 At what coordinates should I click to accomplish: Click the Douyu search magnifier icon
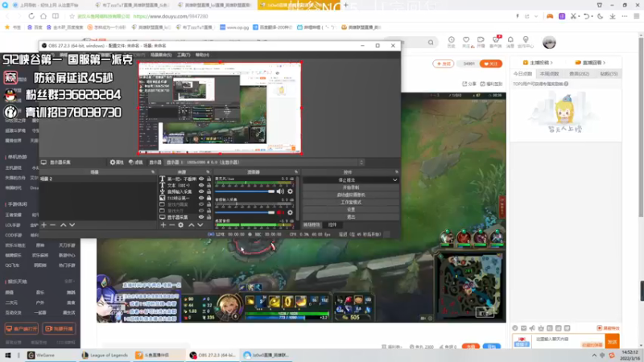[x=431, y=43]
